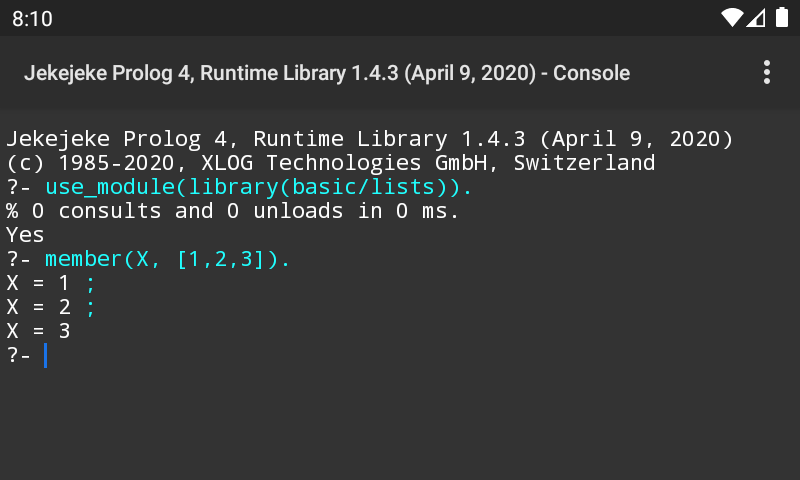The image size is (800, 480).
Task: Click the ?- prompt before member query
Action: click(19, 259)
